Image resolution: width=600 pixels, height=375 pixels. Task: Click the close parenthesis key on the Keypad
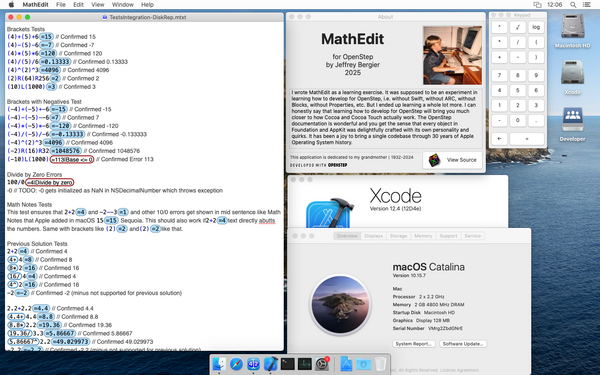tap(536, 57)
